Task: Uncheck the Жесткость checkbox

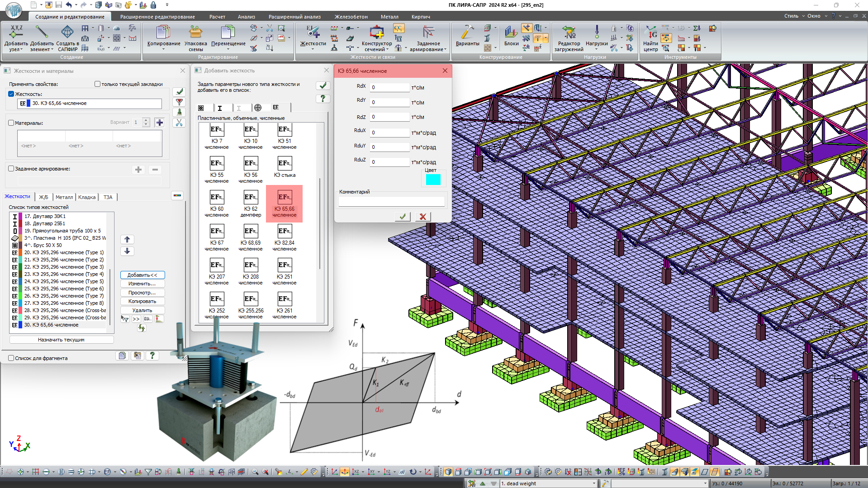Action: point(10,94)
